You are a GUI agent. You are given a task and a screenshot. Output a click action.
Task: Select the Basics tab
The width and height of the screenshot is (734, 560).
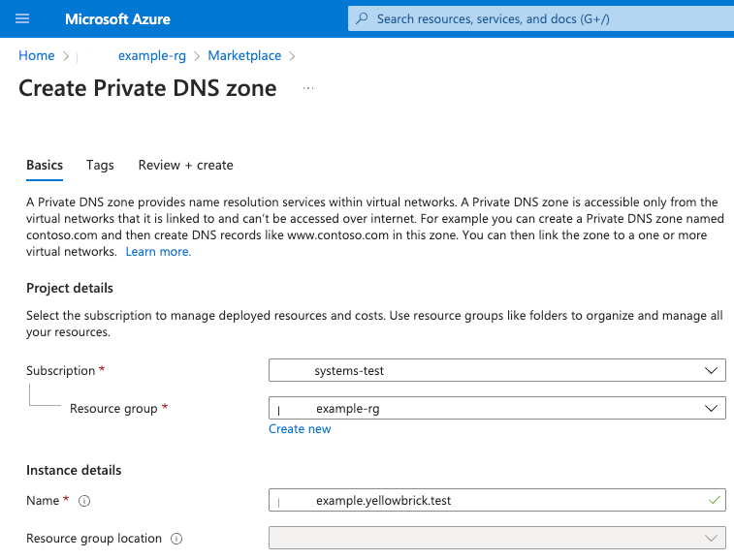45,165
